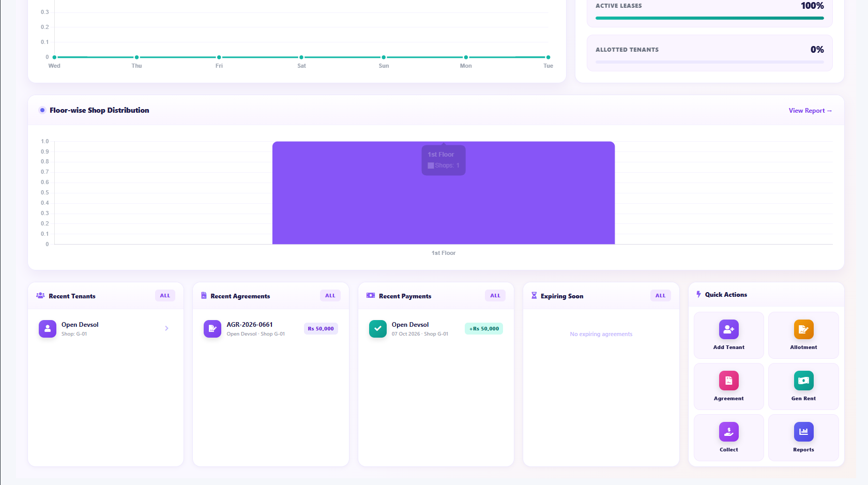This screenshot has height=485, width=868.
Task: Click the Add Tenant icon
Action: click(x=728, y=329)
